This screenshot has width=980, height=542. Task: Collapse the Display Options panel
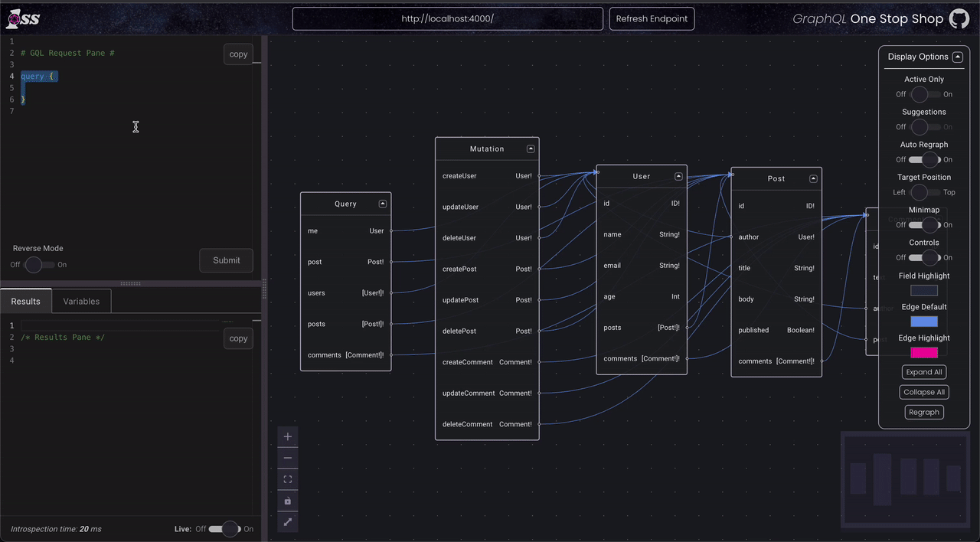(957, 57)
